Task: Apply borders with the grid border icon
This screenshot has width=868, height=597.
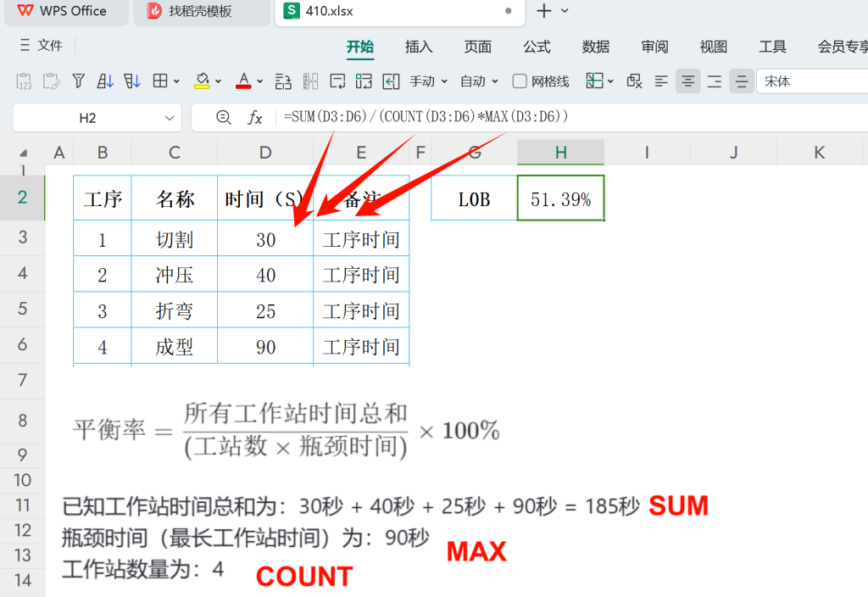Action: click(x=160, y=81)
